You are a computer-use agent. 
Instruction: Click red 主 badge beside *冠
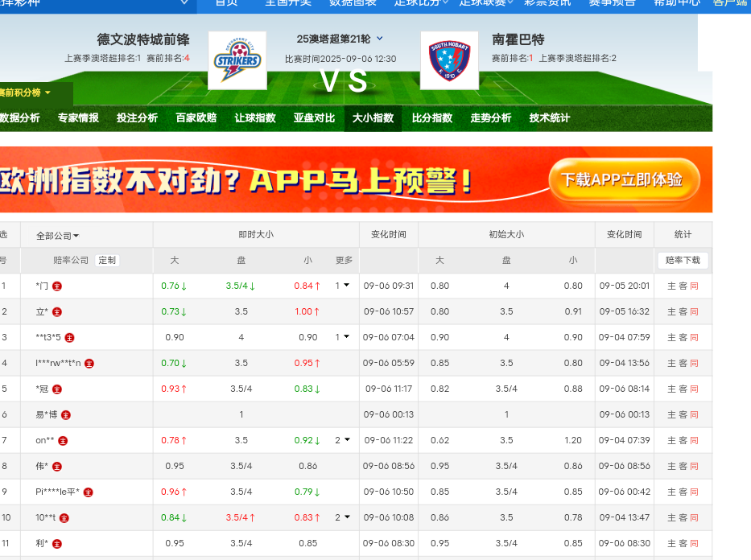point(57,389)
